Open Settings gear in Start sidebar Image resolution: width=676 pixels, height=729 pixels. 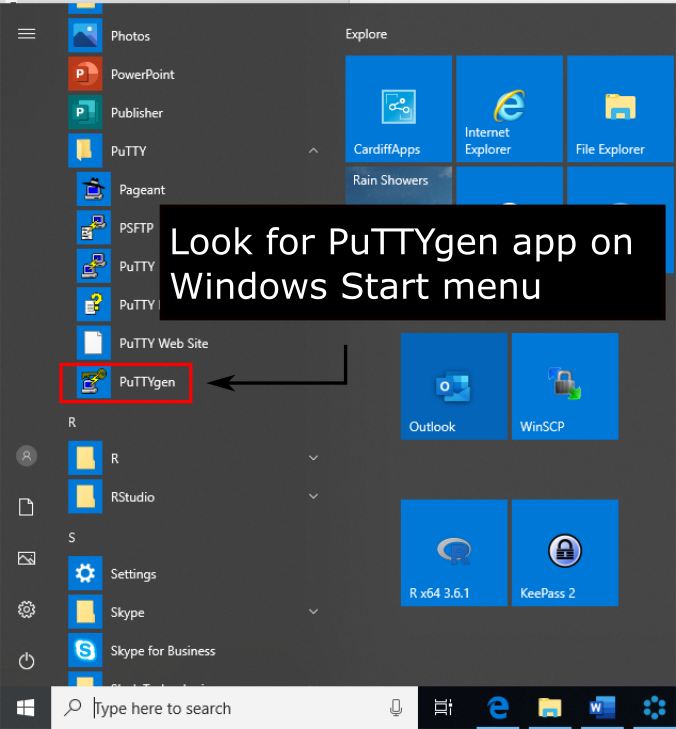click(27, 609)
